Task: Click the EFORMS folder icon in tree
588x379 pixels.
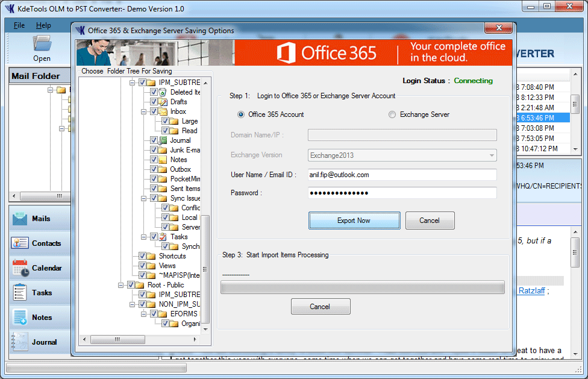Action: [163, 314]
